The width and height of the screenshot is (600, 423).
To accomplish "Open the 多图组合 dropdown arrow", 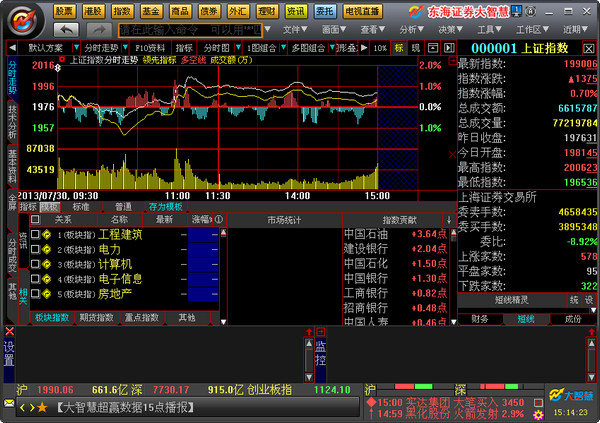I will [x=332, y=48].
